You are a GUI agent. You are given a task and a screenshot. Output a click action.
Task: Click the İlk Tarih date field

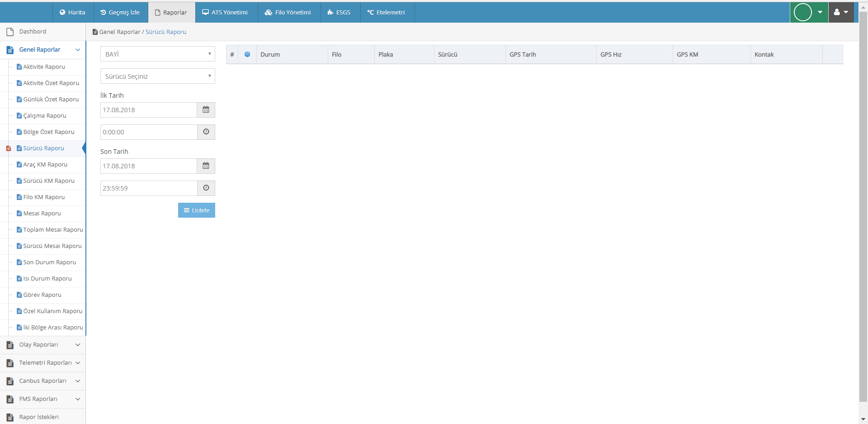tap(149, 110)
